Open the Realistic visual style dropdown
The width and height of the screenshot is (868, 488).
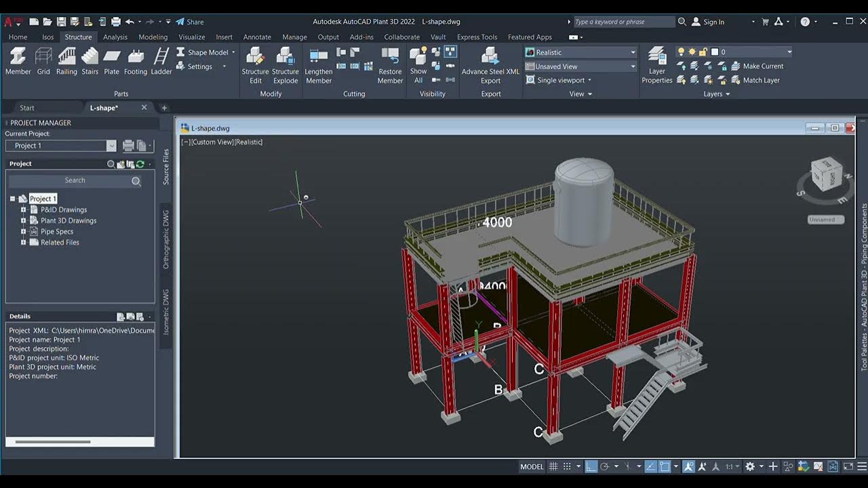pos(580,52)
